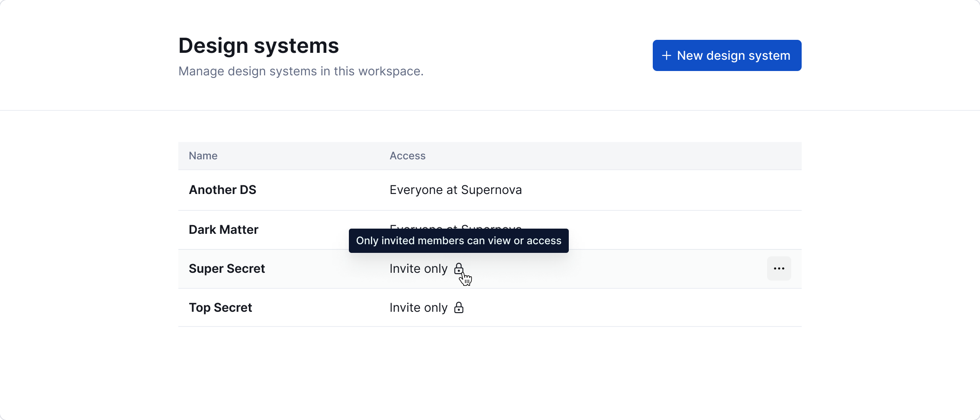Select the Super Secret design system
Viewport: 980px width, 420px height.
[x=226, y=268]
